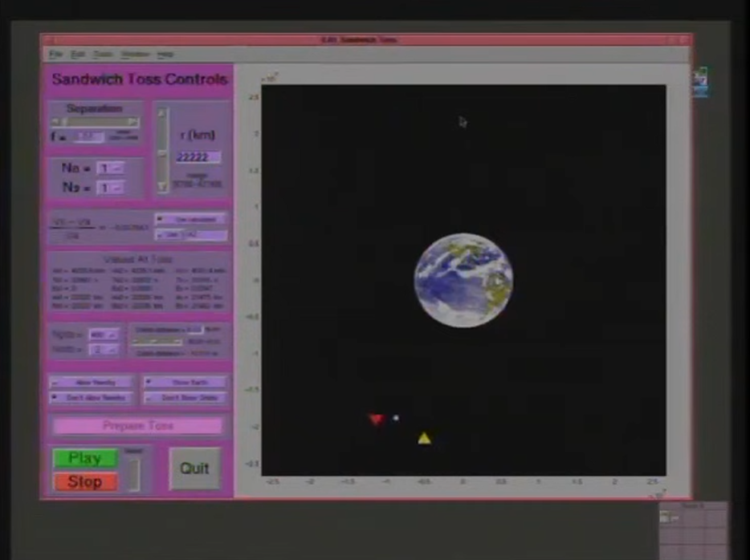This screenshot has height=560, width=750.
Task: Open the File menu
Action: coord(56,54)
